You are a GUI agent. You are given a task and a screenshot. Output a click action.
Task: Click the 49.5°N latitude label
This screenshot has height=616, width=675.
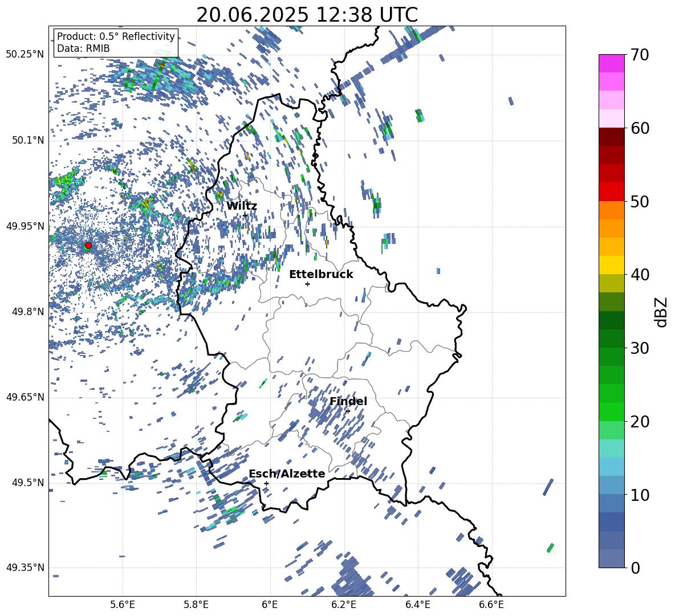(x=29, y=483)
